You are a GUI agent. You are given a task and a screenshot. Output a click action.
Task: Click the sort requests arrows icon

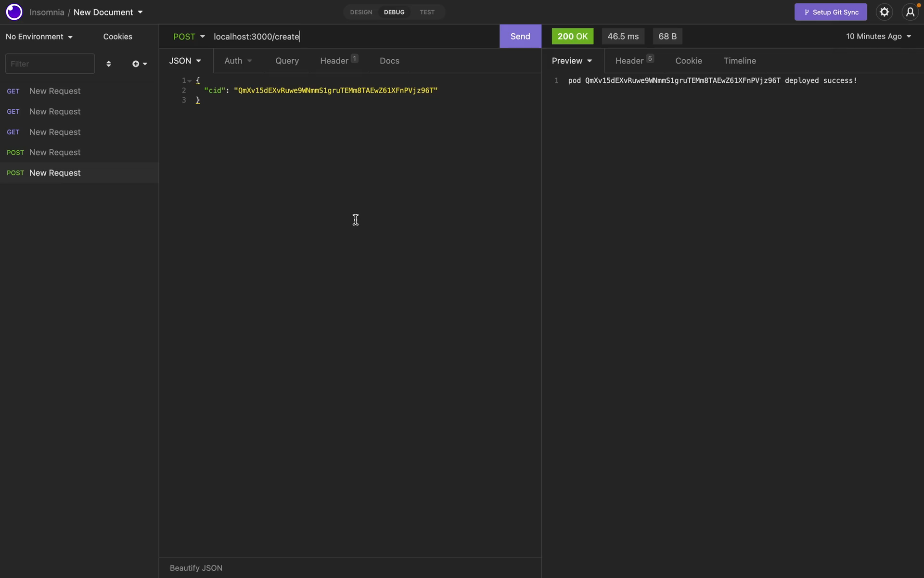(x=109, y=64)
